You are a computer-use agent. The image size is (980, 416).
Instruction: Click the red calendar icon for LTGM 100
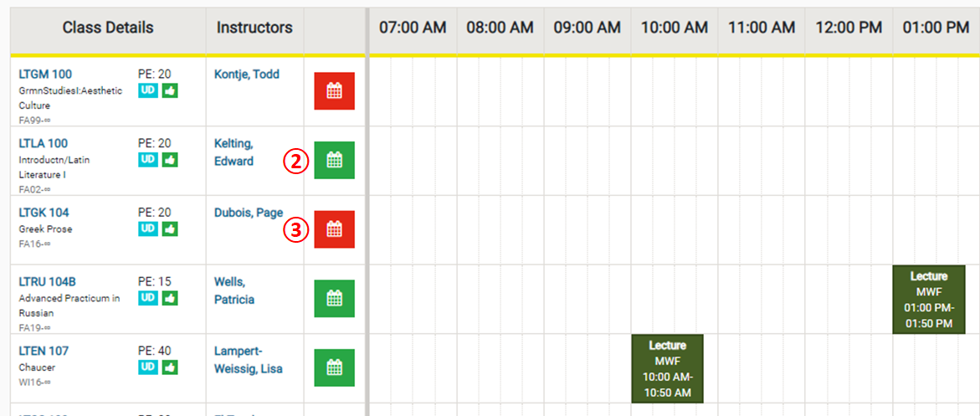pyautogui.click(x=334, y=90)
